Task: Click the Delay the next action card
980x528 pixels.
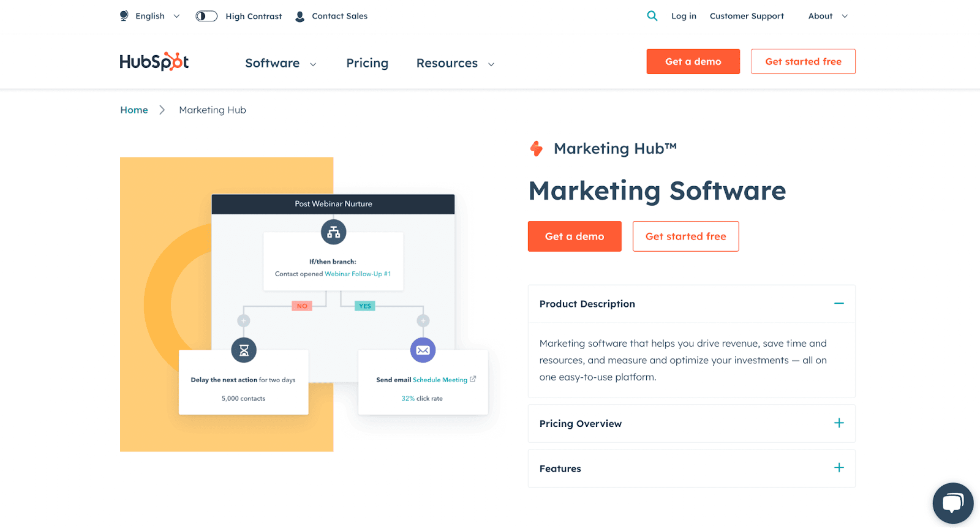Action: click(244, 382)
